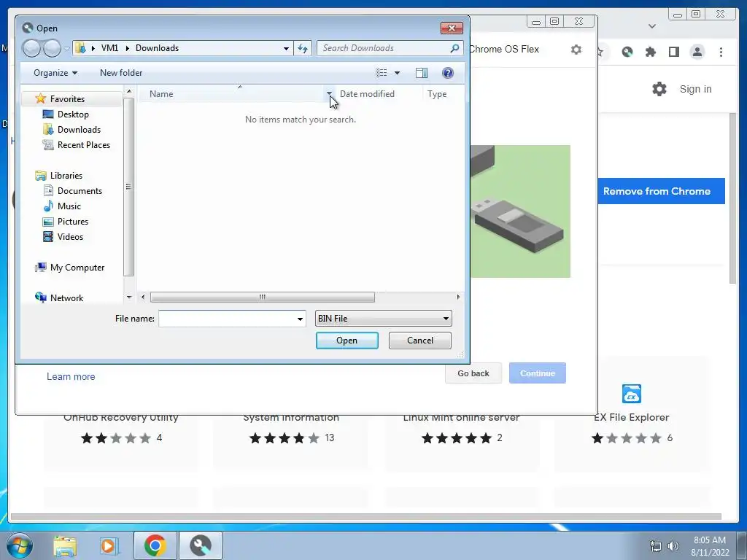Open Windows Media Player from taskbar
This screenshot has height=560, width=747.
[x=109, y=545]
